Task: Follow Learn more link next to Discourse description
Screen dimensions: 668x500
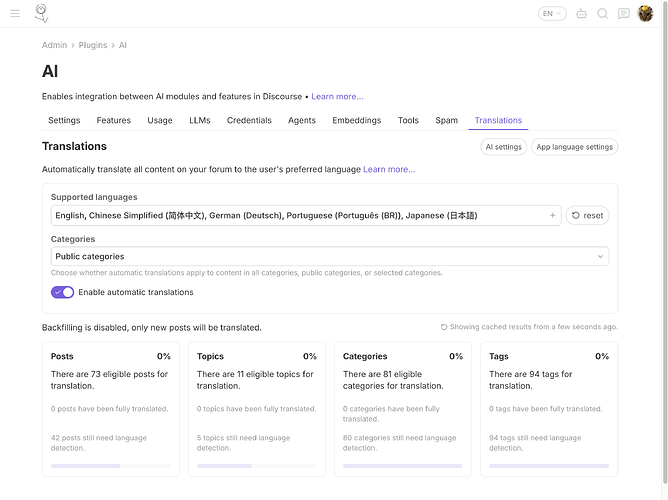Action: coord(337,97)
